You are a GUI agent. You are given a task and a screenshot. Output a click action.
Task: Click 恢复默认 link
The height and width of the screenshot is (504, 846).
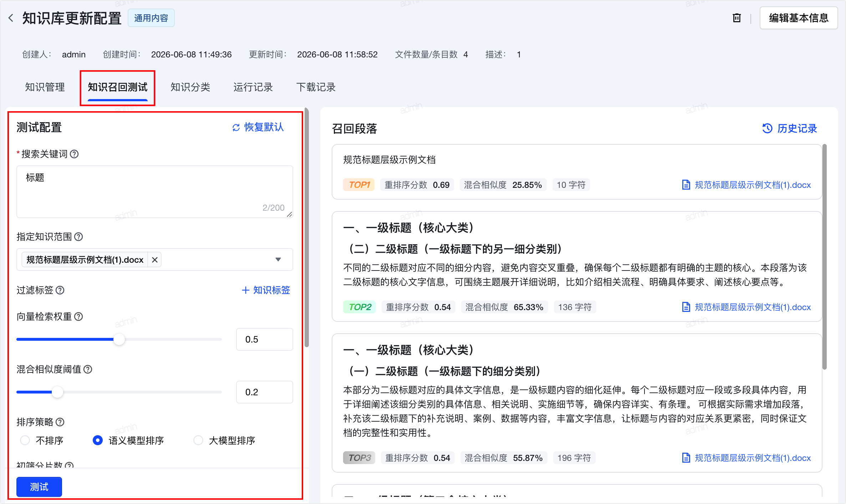click(264, 128)
